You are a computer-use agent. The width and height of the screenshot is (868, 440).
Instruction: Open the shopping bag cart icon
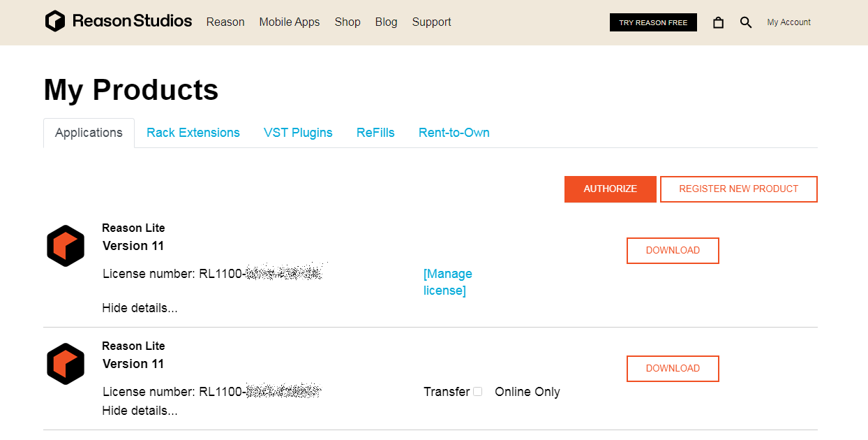point(718,22)
